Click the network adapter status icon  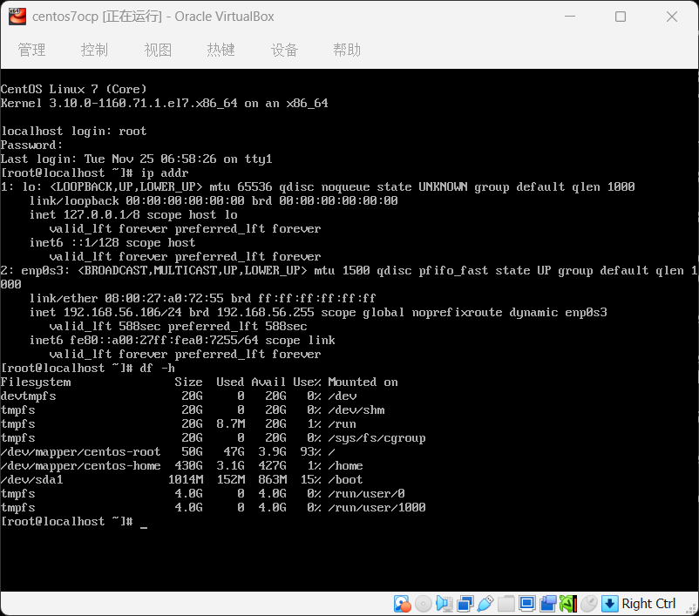[465, 603]
